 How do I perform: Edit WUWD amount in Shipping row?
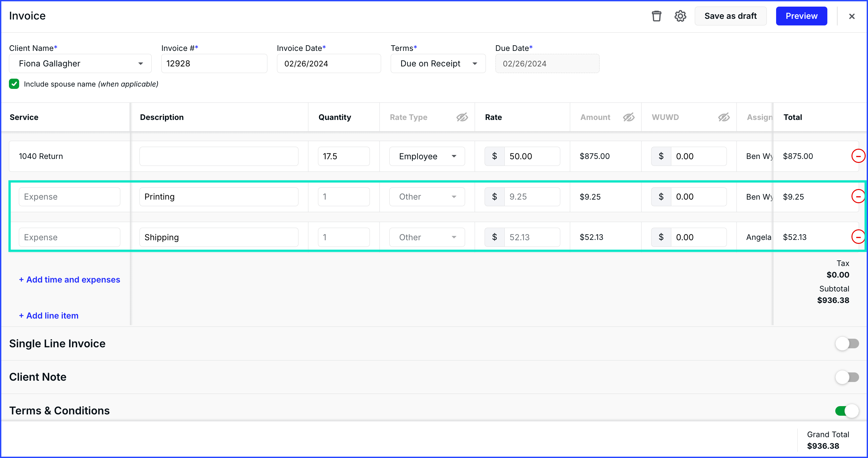tap(698, 237)
